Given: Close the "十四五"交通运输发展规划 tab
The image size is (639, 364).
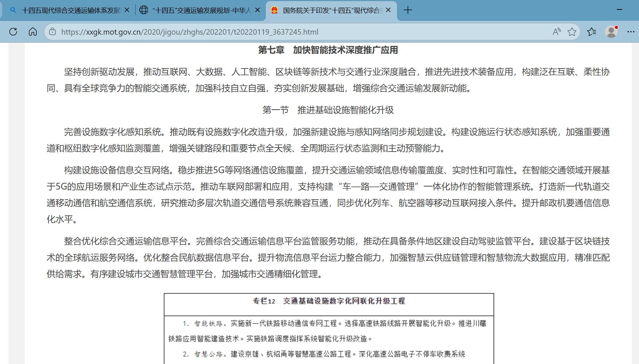Looking at the screenshot, I should click(x=257, y=10).
